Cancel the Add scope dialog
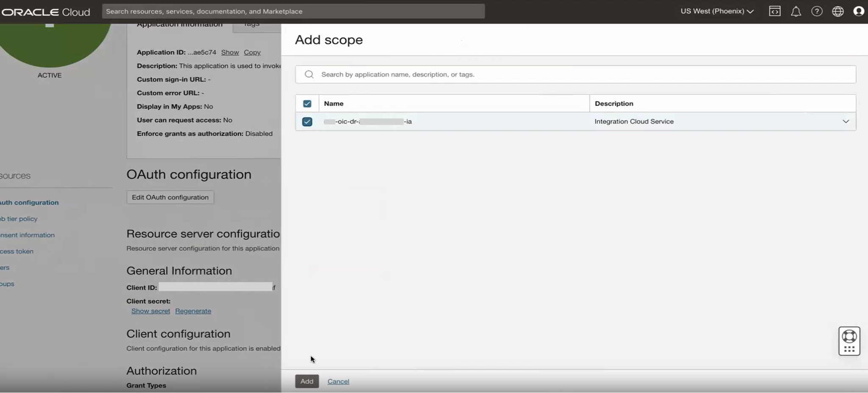 (338, 381)
